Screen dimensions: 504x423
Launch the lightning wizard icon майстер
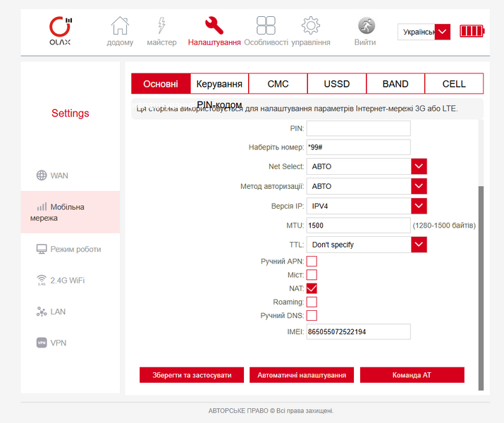tap(161, 25)
